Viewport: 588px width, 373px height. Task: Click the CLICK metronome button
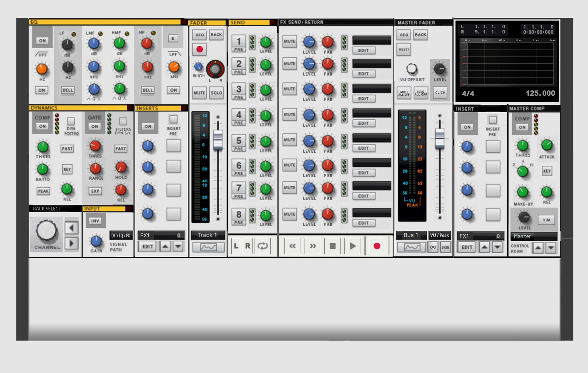coord(440,93)
